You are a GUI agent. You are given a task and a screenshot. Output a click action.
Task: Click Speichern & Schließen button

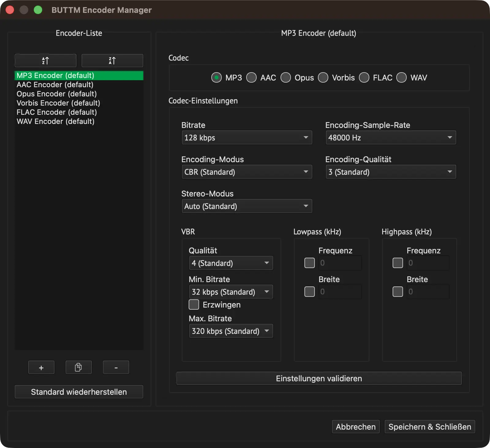[x=430, y=427]
